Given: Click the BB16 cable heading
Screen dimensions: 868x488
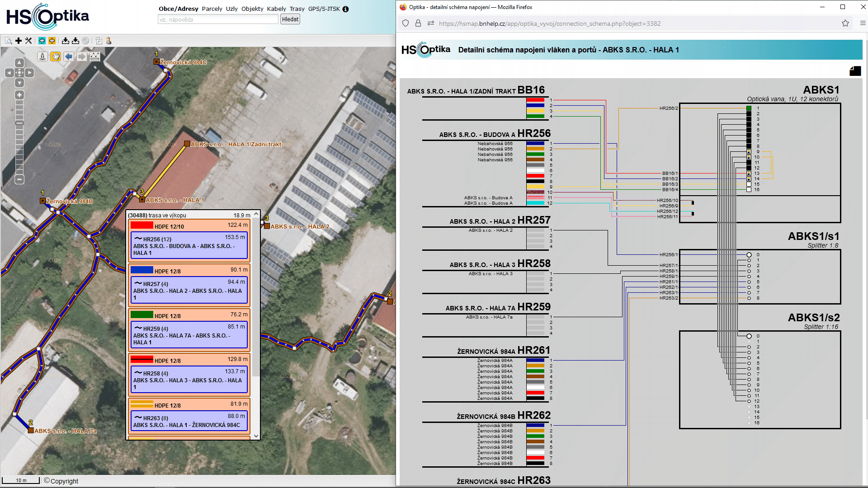Looking at the screenshot, I should 531,90.
